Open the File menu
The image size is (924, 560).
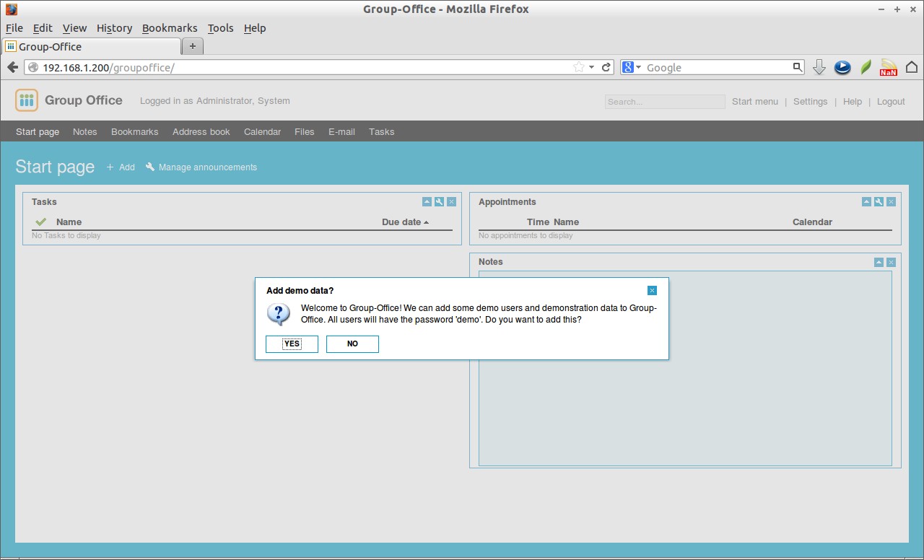[x=14, y=28]
